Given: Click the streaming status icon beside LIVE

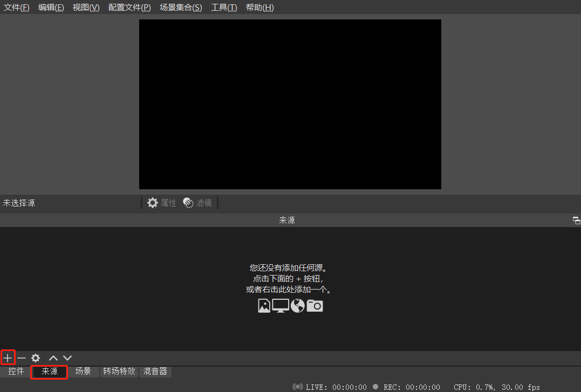Looking at the screenshot, I should click(x=298, y=387).
